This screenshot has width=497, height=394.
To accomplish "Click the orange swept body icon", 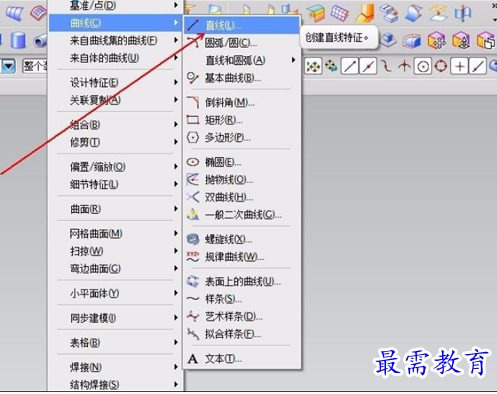I will pos(365,13).
